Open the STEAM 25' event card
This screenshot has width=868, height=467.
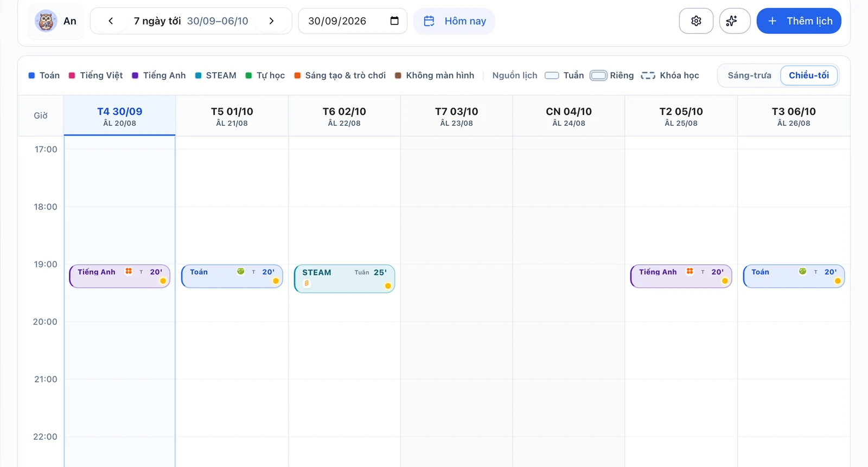point(344,279)
